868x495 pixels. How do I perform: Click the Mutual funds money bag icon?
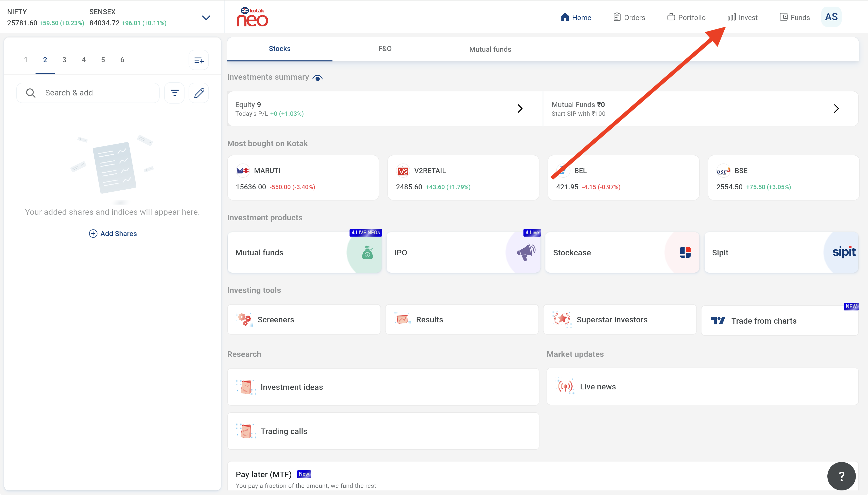click(367, 253)
